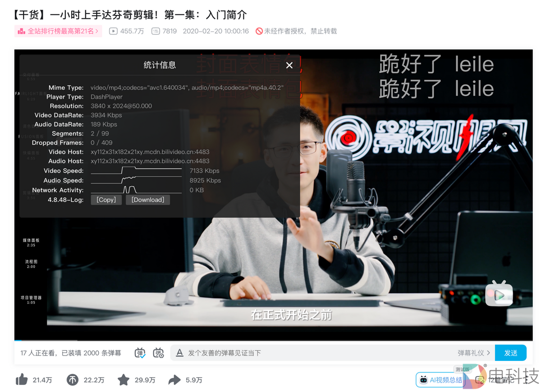Share the video via the share icon
541x392 pixels.
pyautogui.click(x=174, y=380)
